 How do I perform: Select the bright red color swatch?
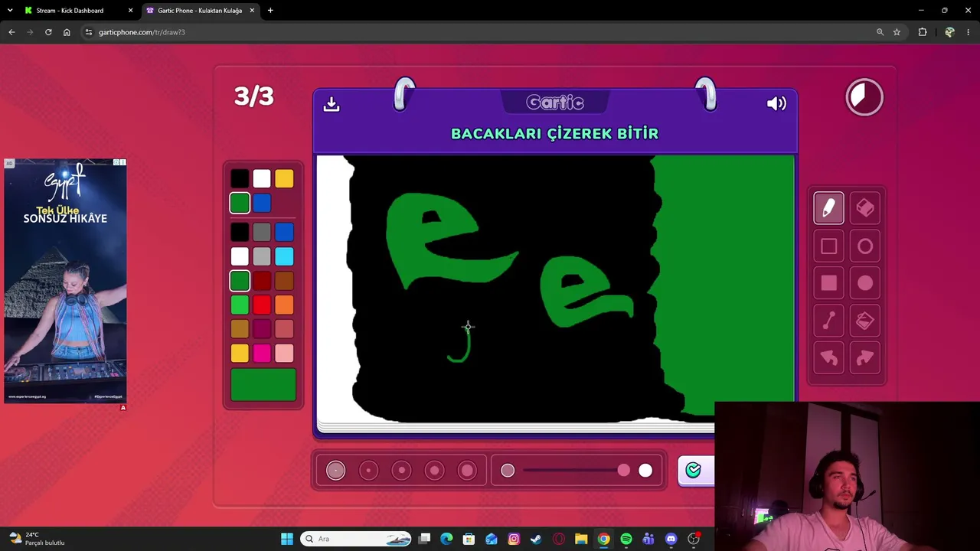(262, 305)
